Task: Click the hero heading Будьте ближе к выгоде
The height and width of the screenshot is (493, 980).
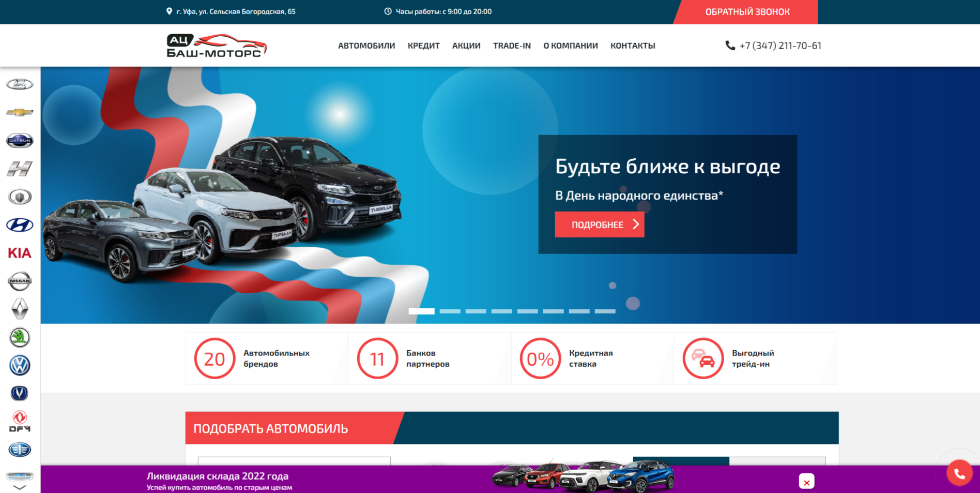Action: tap(668, 167)
